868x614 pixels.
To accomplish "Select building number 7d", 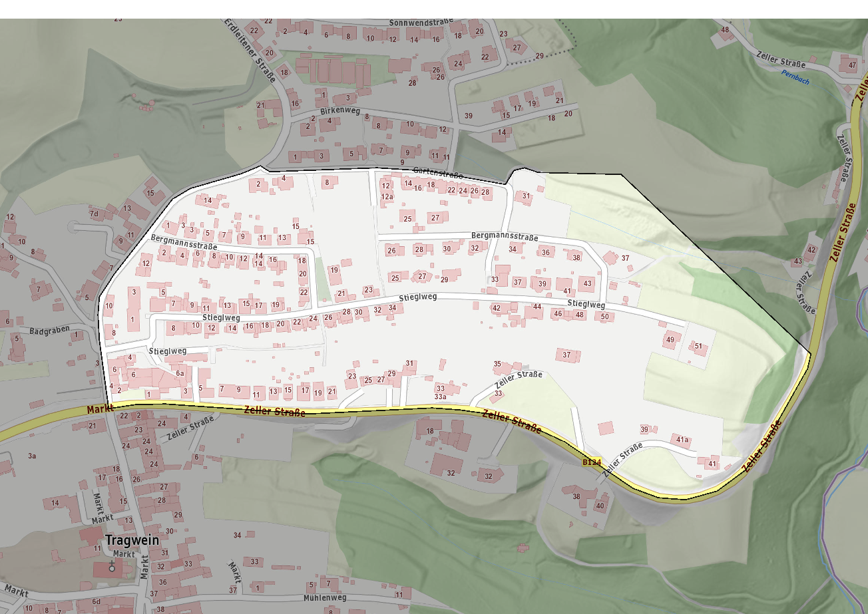I will coord(95,214).
